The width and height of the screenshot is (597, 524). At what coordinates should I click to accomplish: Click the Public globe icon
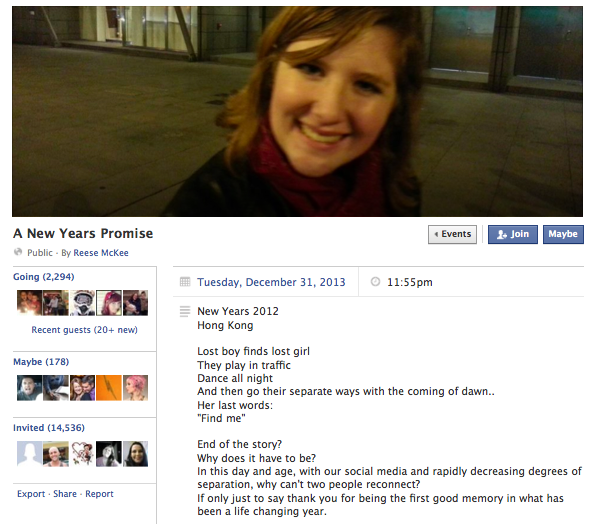tap(18, 252)
